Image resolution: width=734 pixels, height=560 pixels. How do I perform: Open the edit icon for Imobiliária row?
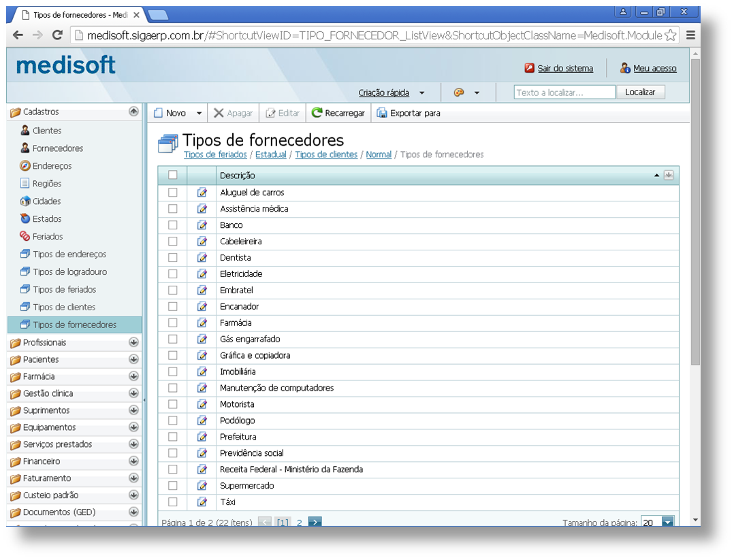pyautogui.click(x=202, y=372)
